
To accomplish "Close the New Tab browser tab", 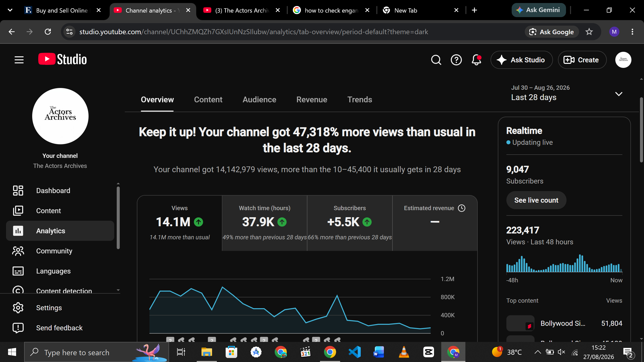I will click(x=456, y=10).
